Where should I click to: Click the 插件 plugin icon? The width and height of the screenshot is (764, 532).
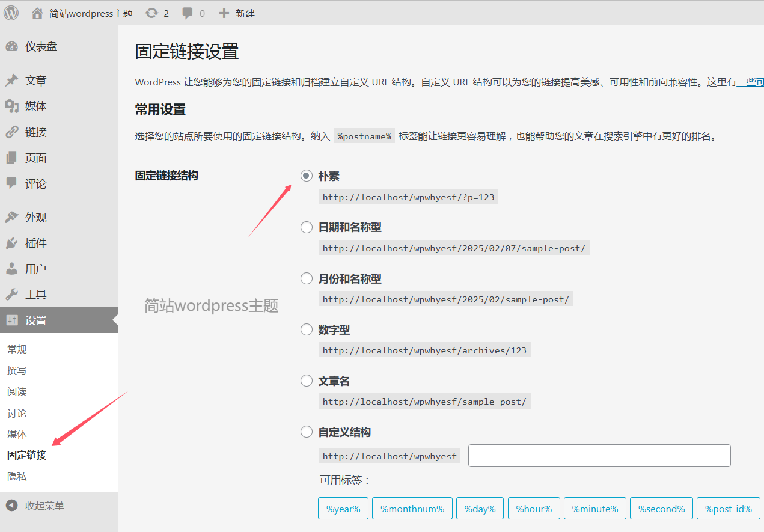click(12, 243)
